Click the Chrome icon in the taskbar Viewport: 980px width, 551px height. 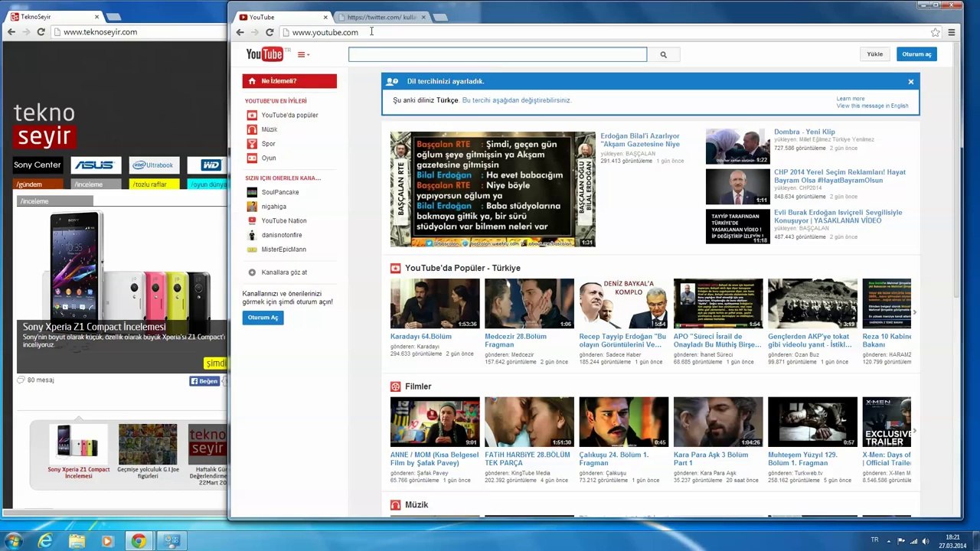(139, 541)
